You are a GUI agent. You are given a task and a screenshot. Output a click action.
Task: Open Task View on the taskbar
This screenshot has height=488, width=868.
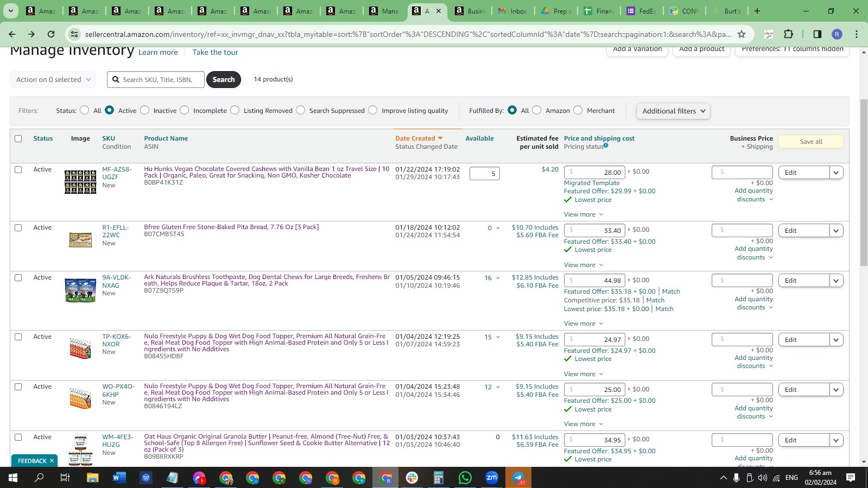(x=65, y=478)
